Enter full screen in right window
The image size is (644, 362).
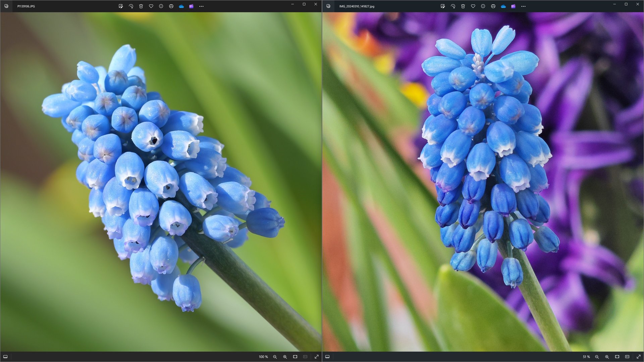click(638, 357)
